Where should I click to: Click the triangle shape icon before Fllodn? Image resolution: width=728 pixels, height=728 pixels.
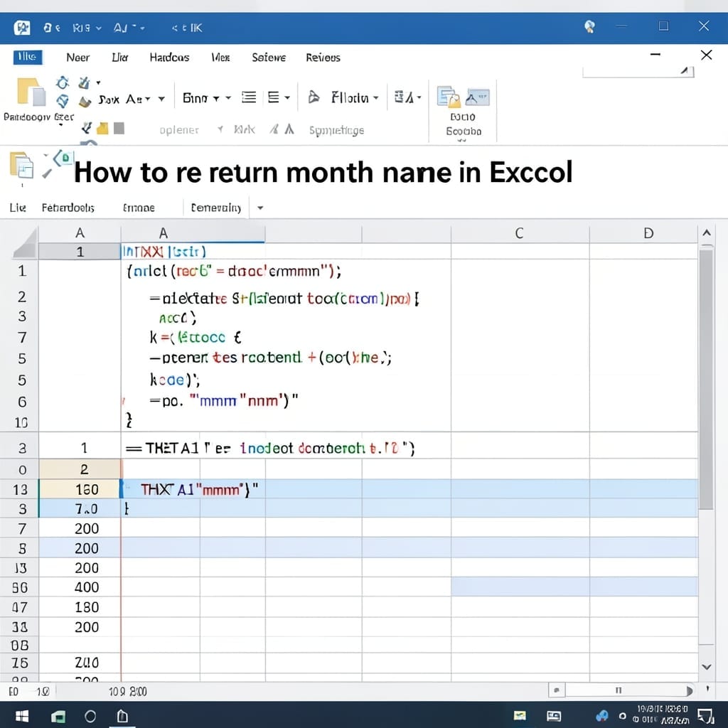pyautogui.click(x=314, y=97)
